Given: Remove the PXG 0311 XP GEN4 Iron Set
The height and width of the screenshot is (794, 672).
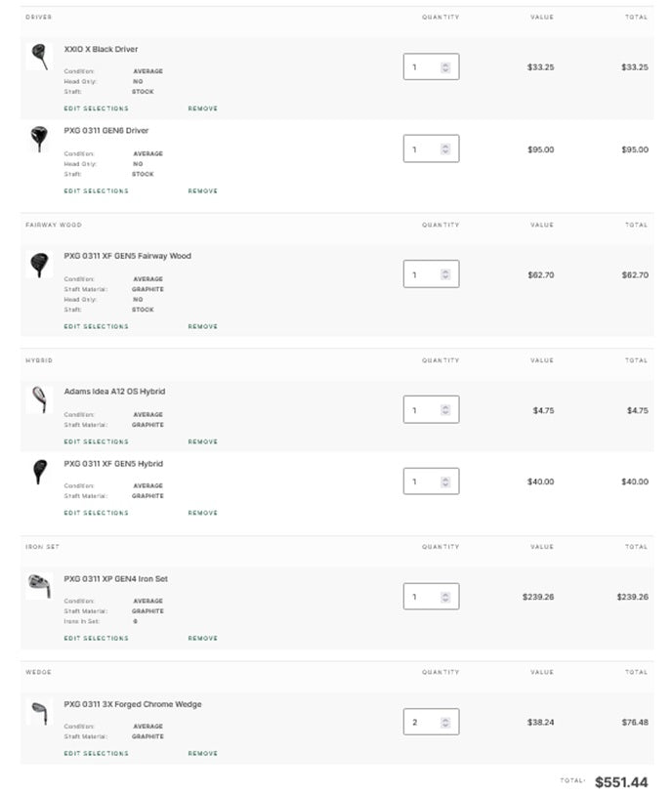Looking at the screenshot, I should pyautogui.click(x=202, y=638).
